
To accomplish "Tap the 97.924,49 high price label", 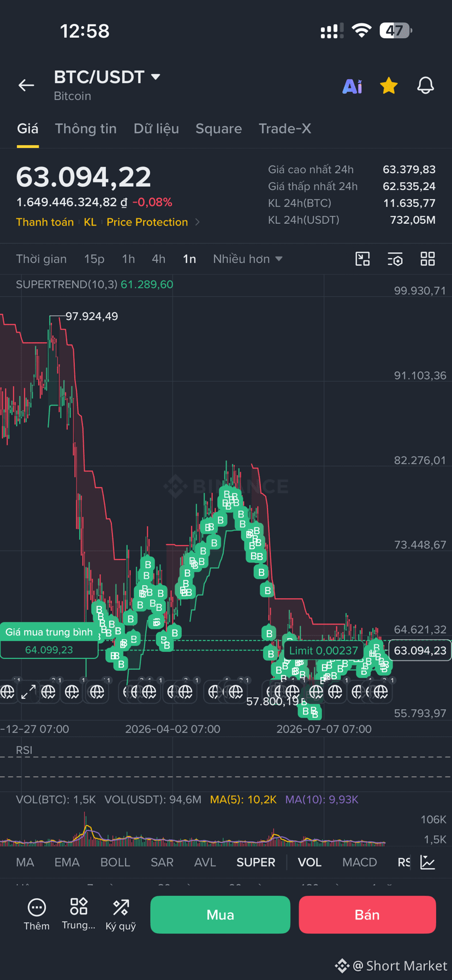I will [x=92, y=316].
